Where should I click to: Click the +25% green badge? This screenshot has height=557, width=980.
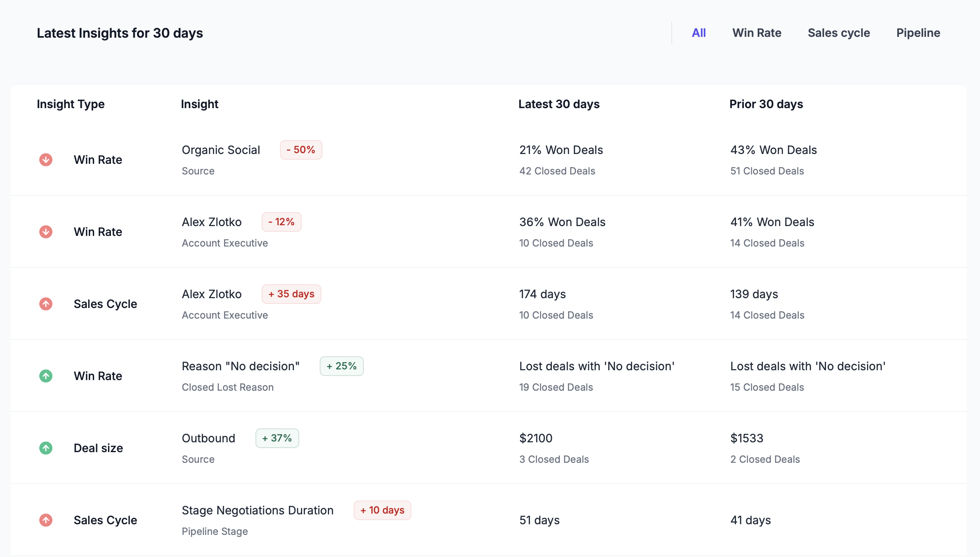click(341, 366)
